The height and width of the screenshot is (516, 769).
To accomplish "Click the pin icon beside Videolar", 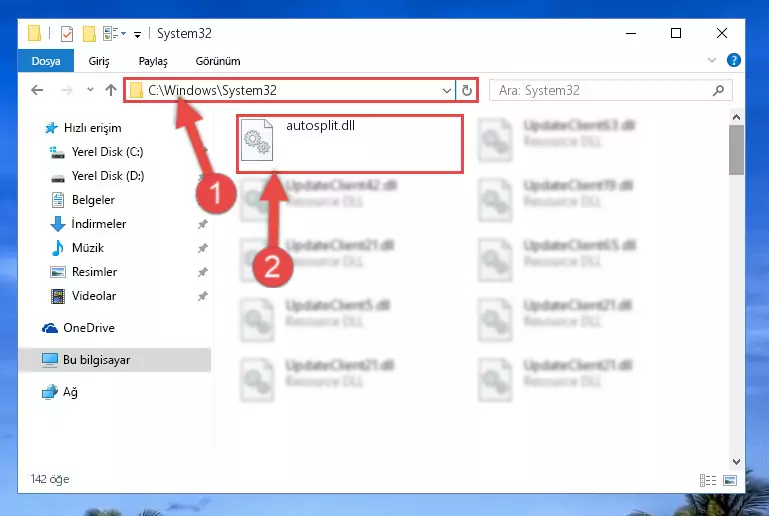I will coord(203,296).
